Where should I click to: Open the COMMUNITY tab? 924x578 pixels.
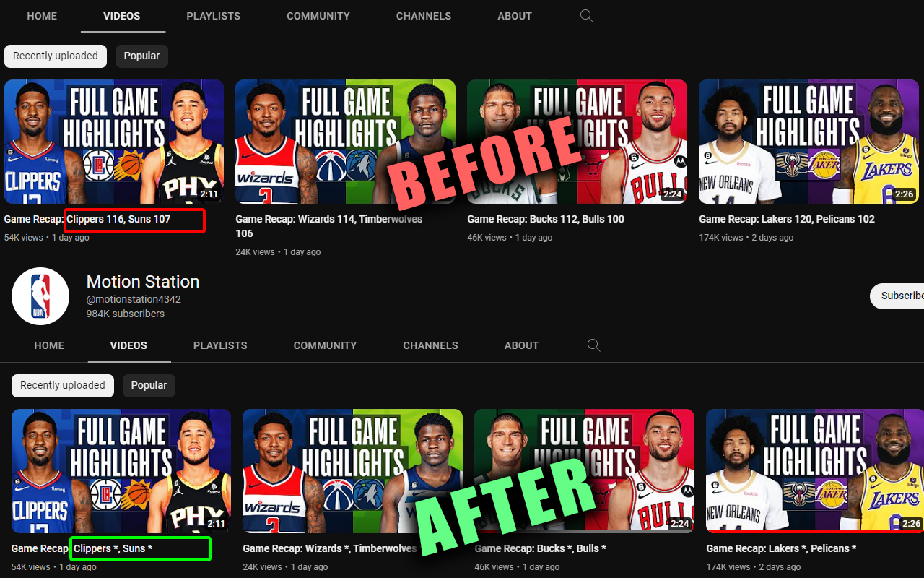point(318,16)
